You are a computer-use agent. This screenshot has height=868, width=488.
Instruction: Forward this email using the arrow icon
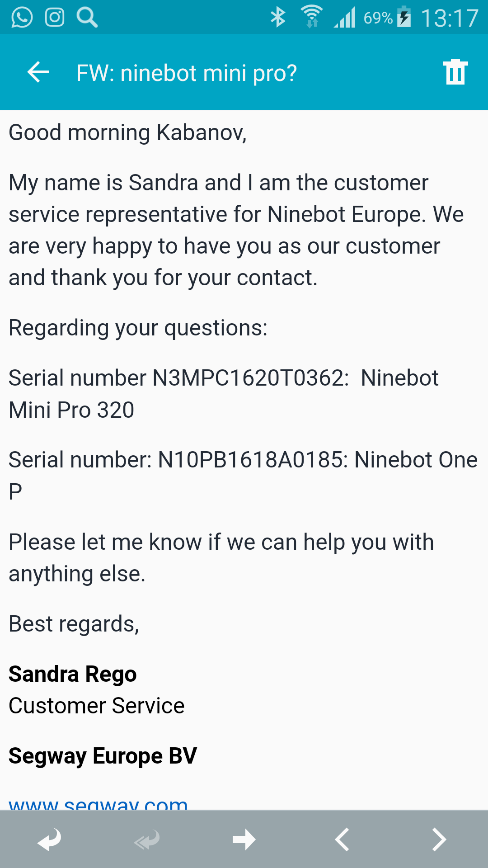point(244,839)
